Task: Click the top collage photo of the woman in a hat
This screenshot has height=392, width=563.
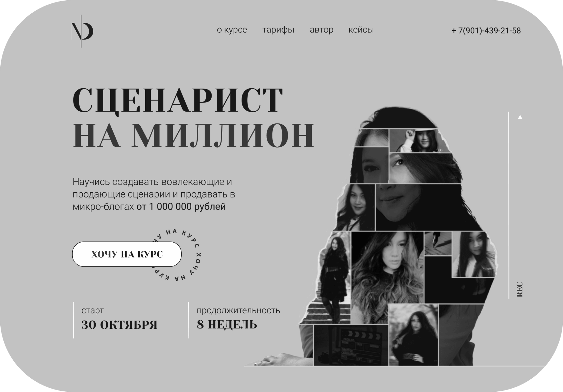Action: coord(419,140)
